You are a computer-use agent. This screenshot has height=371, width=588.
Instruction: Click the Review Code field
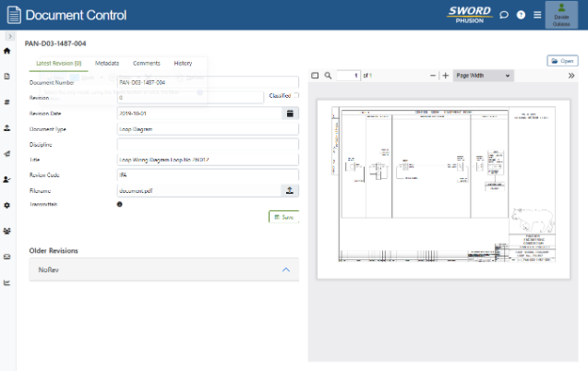[x=208, y=175]
